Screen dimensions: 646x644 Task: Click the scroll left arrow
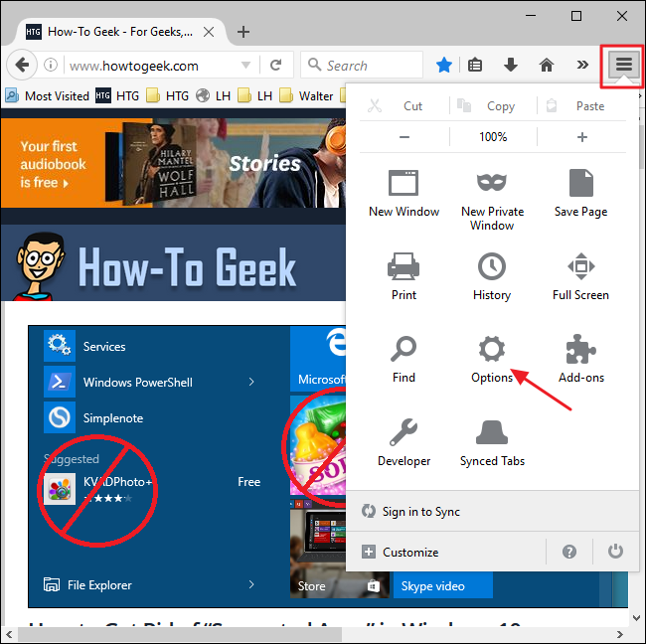[x=9, y=634]
